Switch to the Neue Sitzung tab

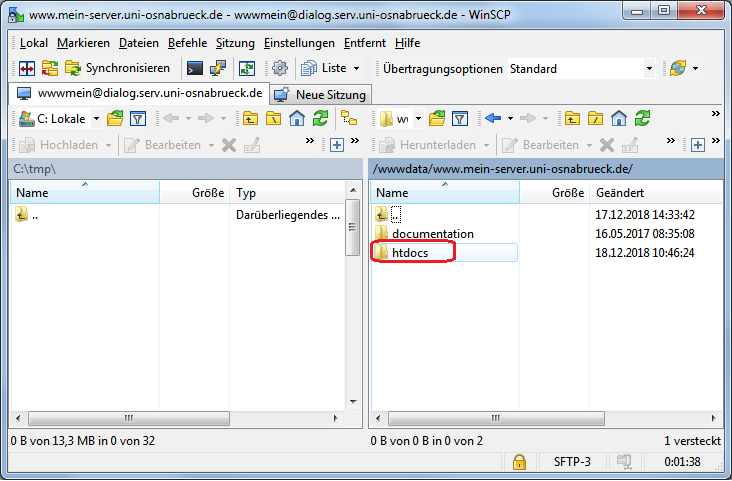pos(321,94)
